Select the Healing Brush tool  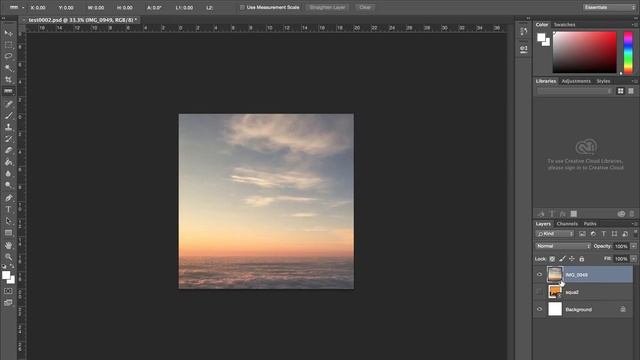[x=8, y=104]
